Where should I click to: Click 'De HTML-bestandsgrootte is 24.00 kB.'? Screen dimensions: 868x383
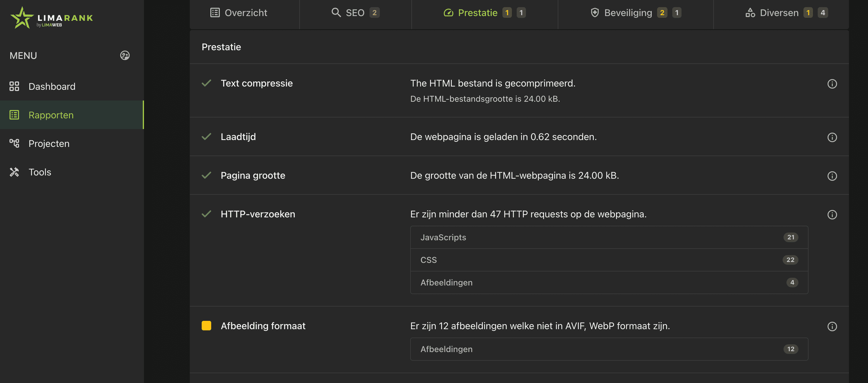[485, 99]
